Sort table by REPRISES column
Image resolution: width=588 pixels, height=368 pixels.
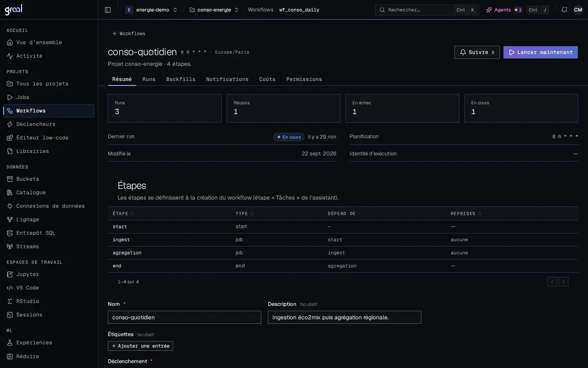tap(466, 213)
